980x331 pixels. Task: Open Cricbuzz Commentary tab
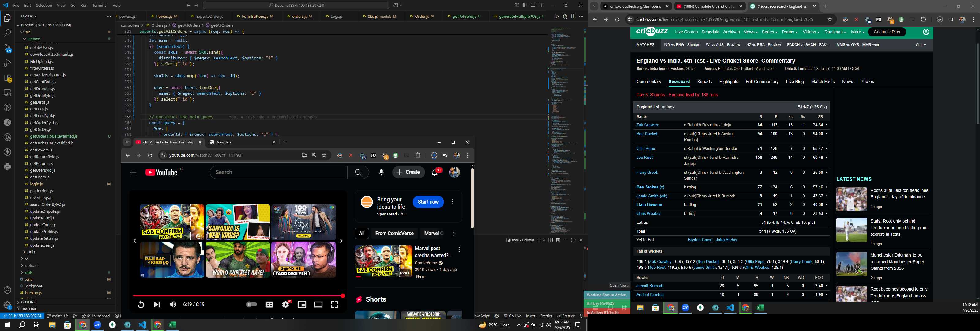[649, 82]
